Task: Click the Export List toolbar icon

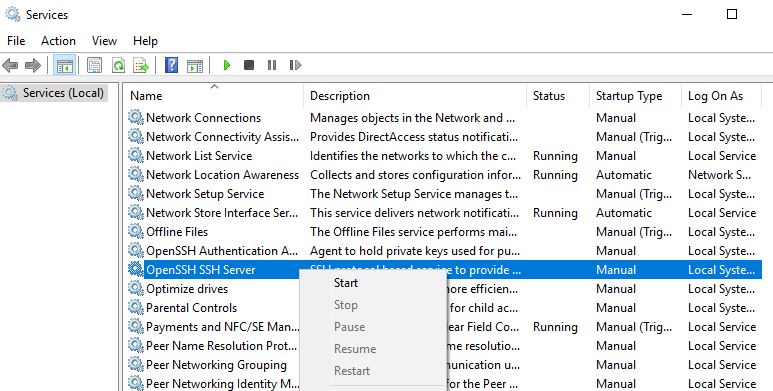Action: click(141, 65)
